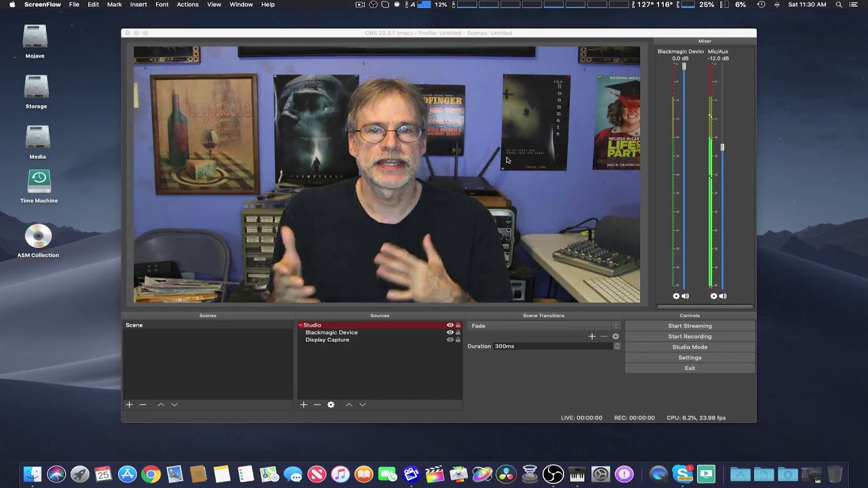Open the ScreenFlow application menu
This screenshot has width=868, height=488.
pos(43,5)
